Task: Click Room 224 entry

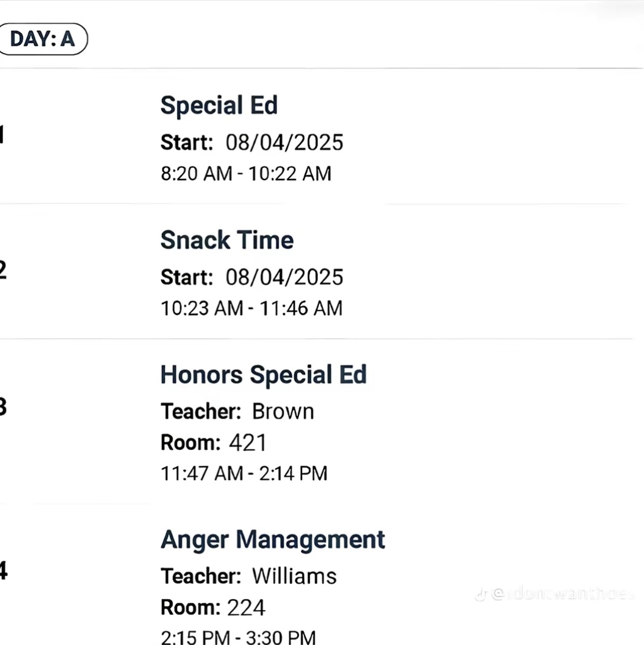Action: coord(213,608)
